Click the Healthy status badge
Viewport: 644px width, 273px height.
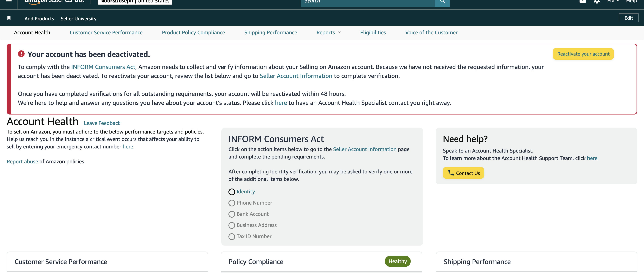397,261
